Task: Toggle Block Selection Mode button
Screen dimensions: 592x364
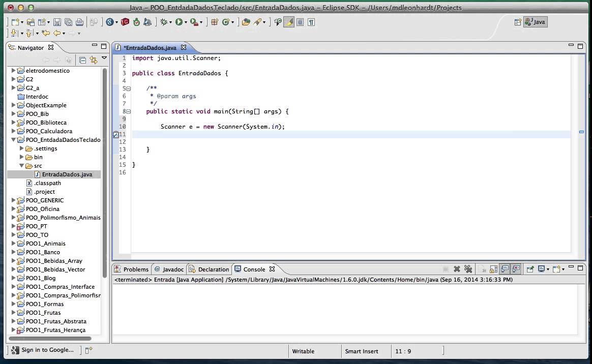Action: [x=300, y=22]
